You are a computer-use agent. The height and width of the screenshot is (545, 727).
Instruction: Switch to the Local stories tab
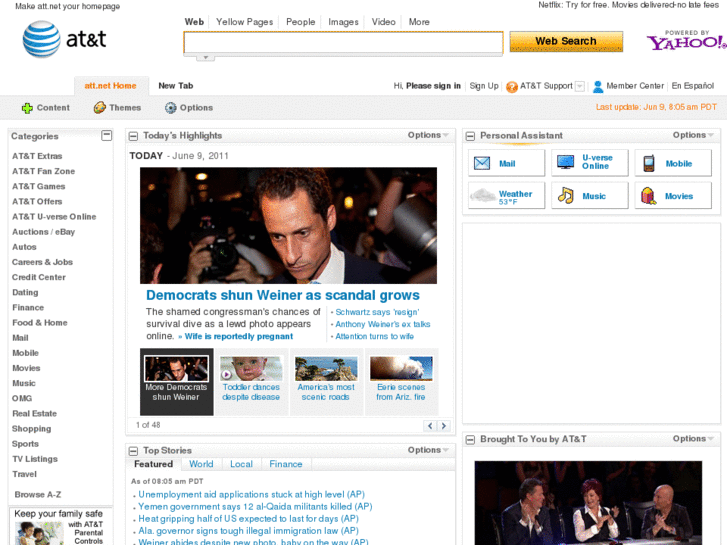(x=241, y=464)
